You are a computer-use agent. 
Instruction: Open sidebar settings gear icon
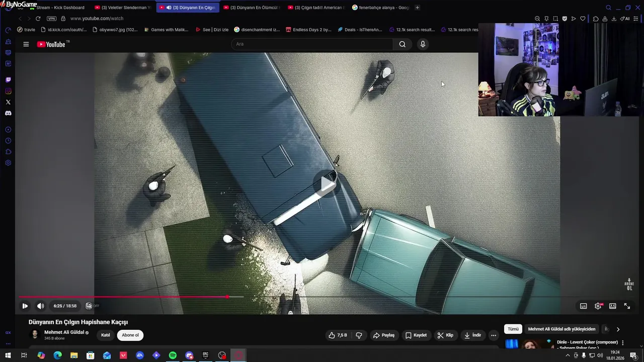(x=8, y=163)
